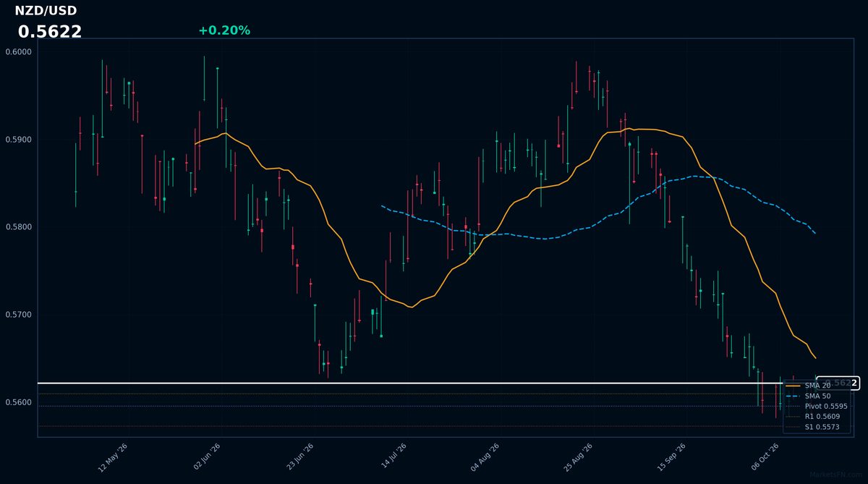
Task: Click the large 0.5622 price readout
Action: [50, 32]
